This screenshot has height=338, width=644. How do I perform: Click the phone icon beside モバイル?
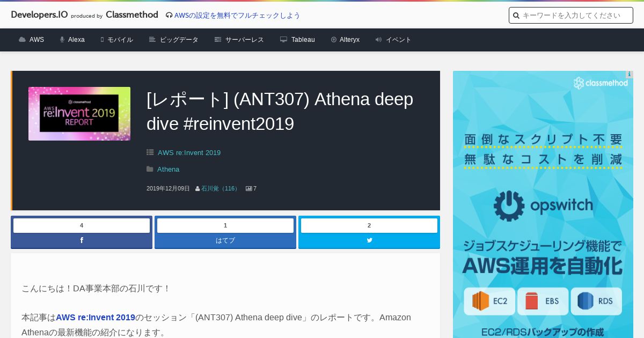point(102,40)
